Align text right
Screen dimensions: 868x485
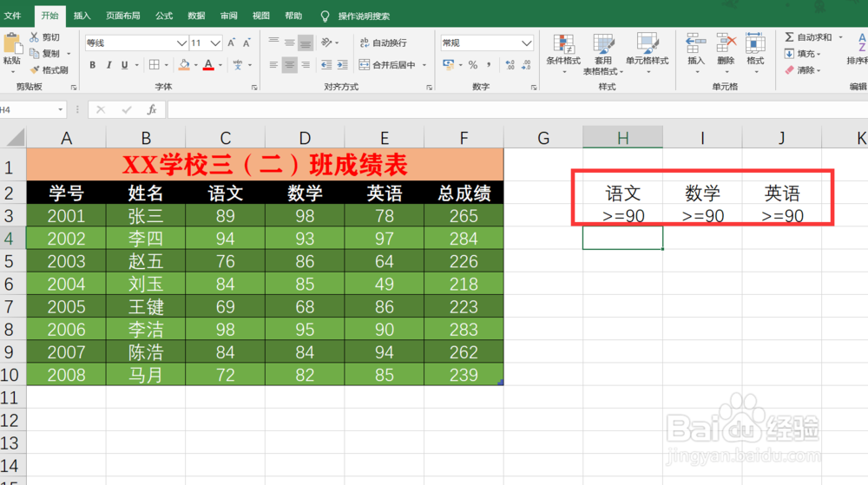click(306, 65)
